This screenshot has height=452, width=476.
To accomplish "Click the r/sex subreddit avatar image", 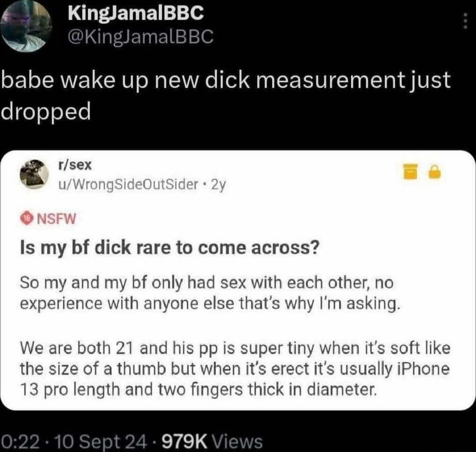I will 34,174.
